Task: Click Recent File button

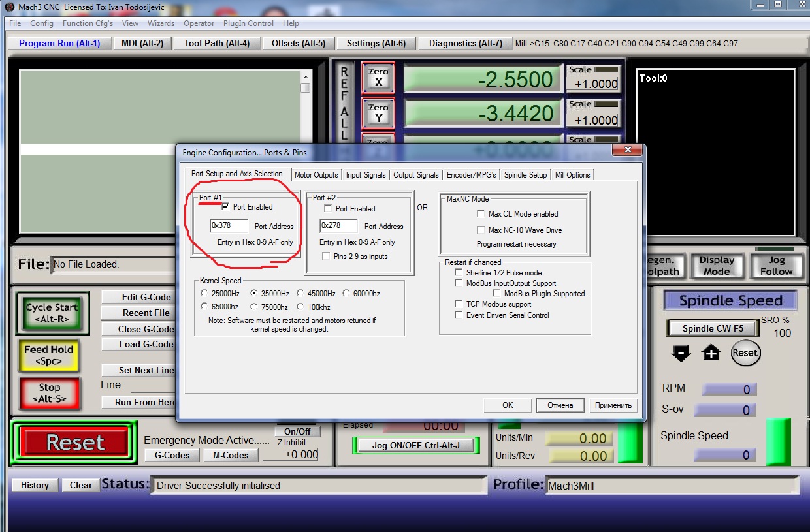Action: coord(138,313)
